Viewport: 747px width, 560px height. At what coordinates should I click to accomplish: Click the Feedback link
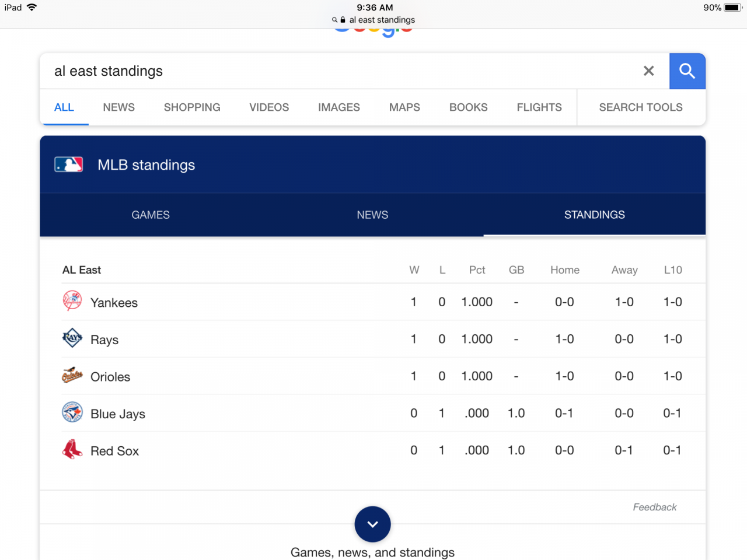pos(655,507)
